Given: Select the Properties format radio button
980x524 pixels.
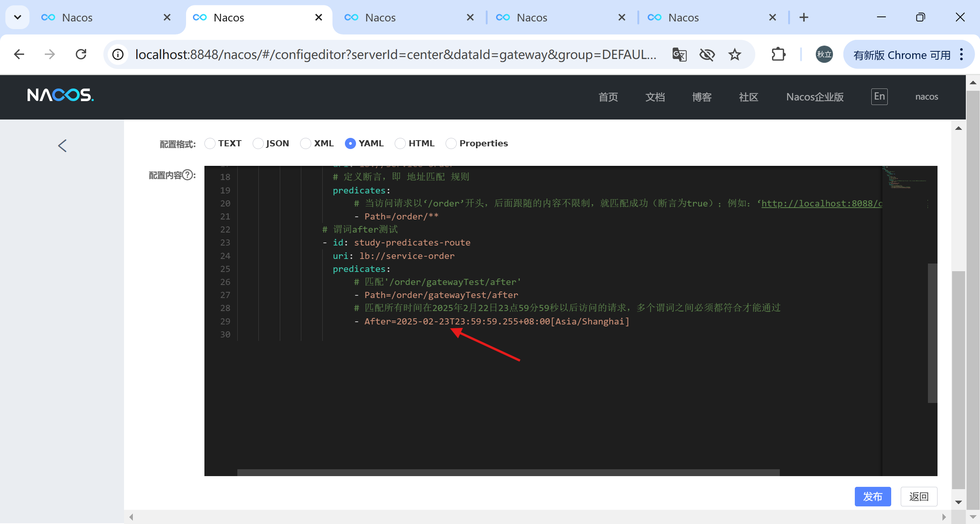Looking at the screenshot, I should [x=451, y=143].
